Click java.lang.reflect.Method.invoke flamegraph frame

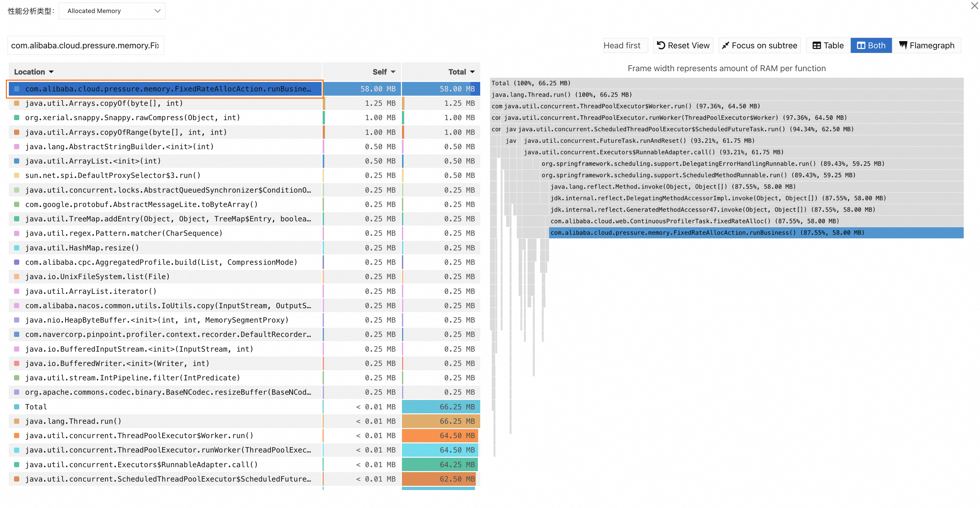click(756, 187)
